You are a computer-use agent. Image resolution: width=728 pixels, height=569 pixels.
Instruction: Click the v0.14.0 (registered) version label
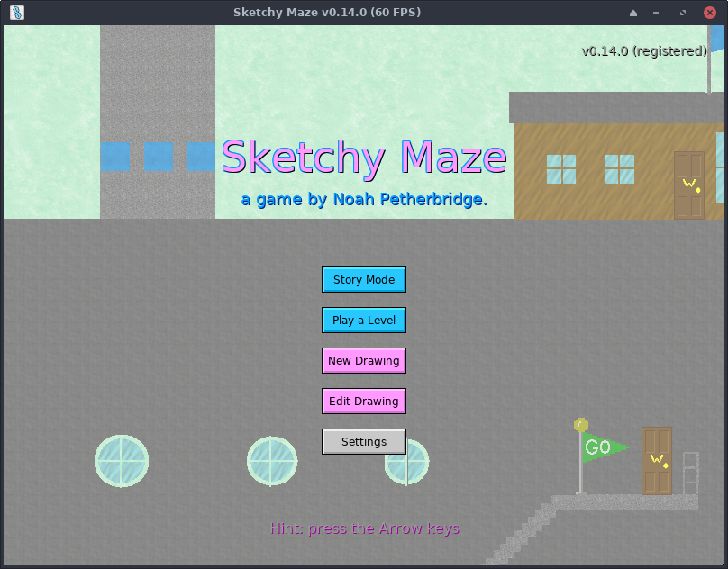(x=643, y=51)
